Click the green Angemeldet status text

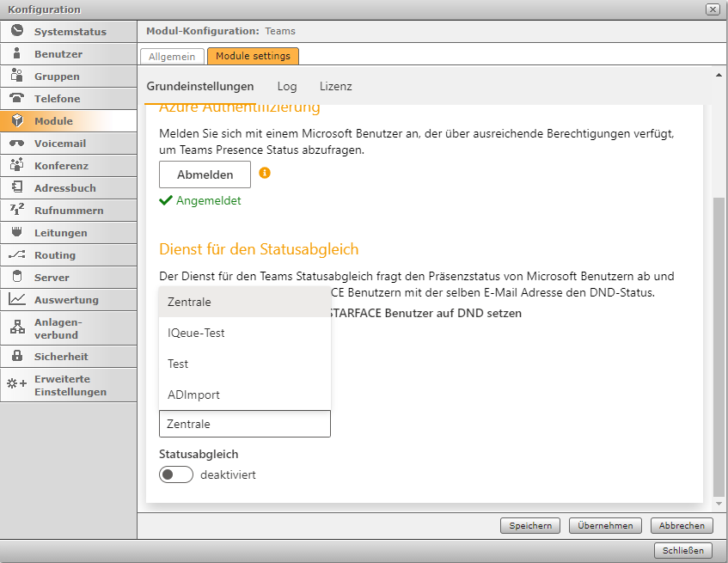209,200
